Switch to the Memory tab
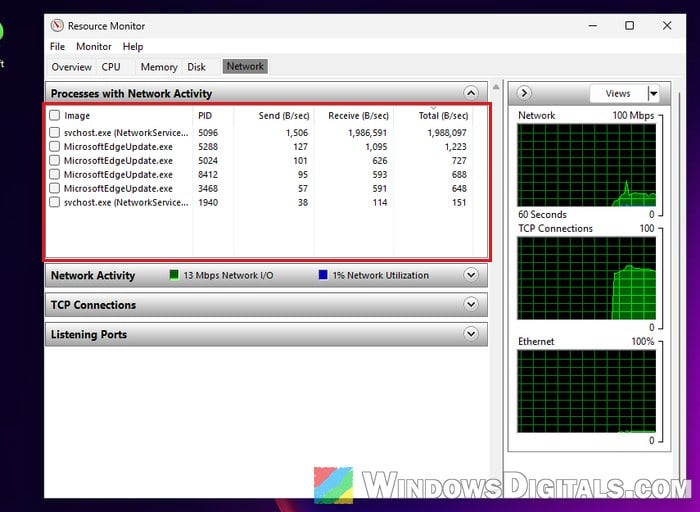This screenshot has height=512, width=700. [x=159, y=67]
